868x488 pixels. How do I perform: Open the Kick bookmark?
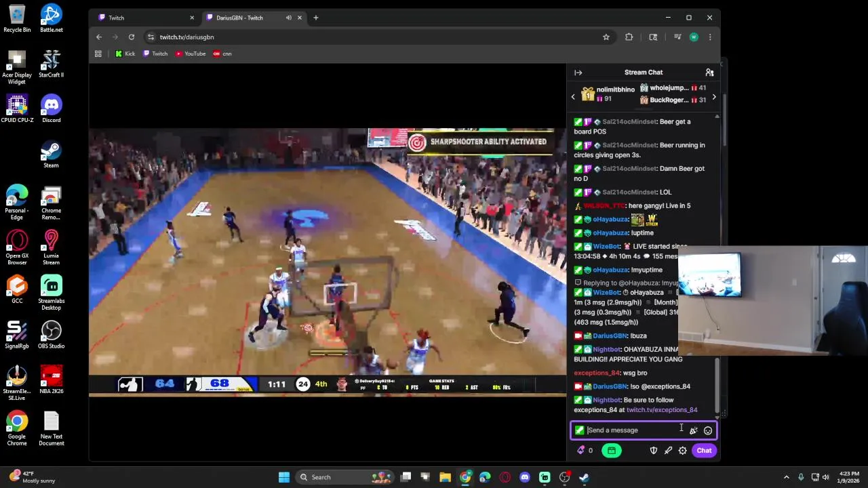(x=125, y=54)
